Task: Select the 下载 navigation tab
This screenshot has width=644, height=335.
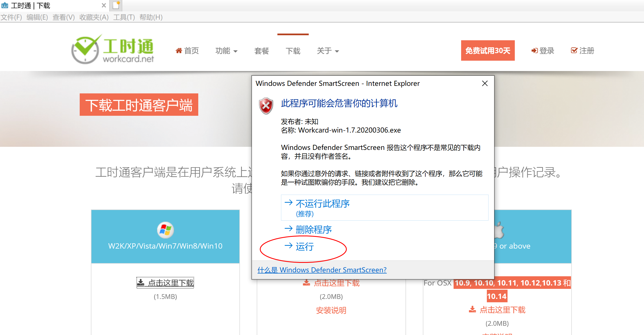Action: tap(293, 51)
